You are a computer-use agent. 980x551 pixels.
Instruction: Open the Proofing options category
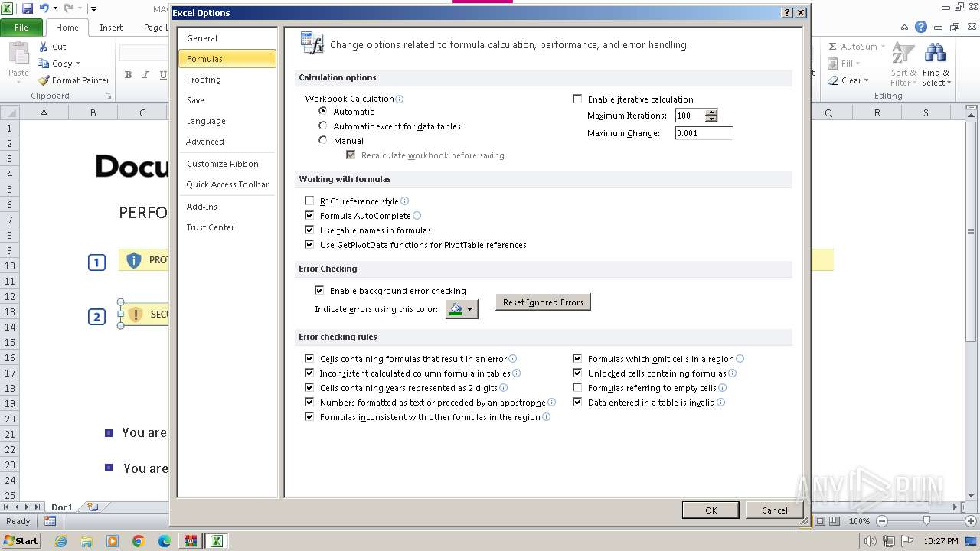[227, 80]
